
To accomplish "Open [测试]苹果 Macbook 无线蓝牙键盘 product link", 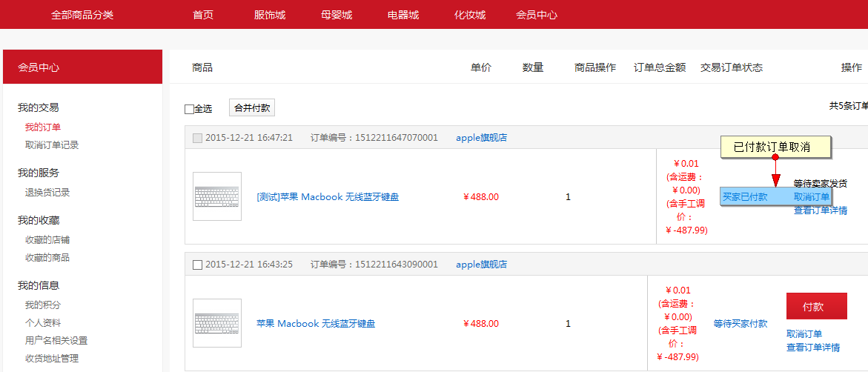I will (x=328, y=196).
